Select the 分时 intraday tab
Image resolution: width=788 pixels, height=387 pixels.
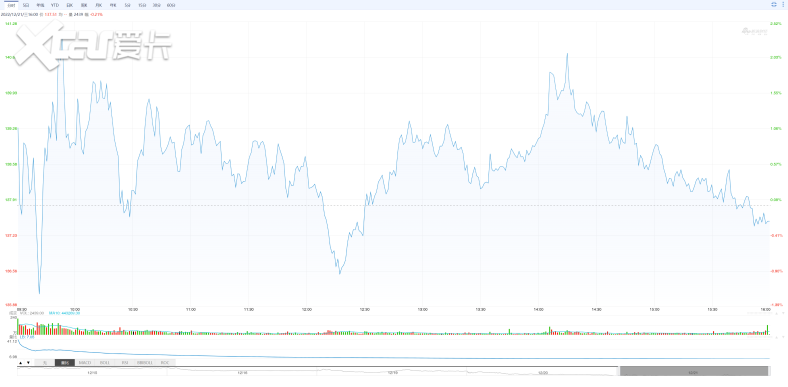click(11, 5)
